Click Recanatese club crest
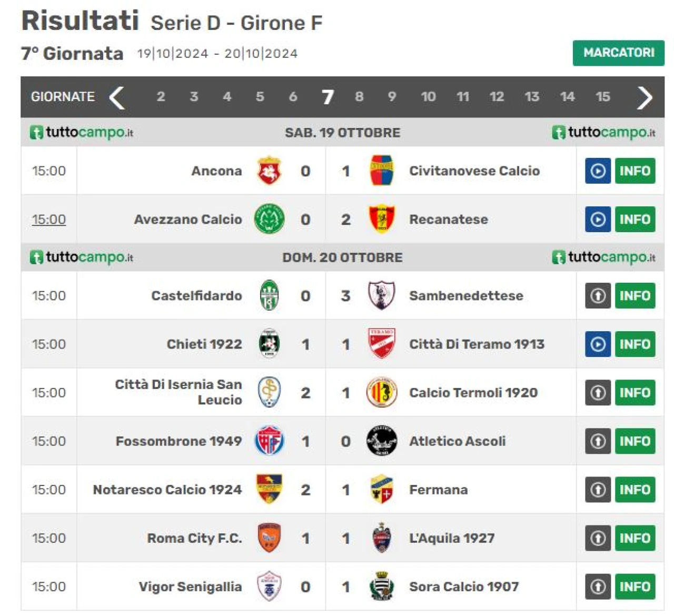The width and height of the screenshot is (674, 616). pyautogui.click(x=381, y=219)
